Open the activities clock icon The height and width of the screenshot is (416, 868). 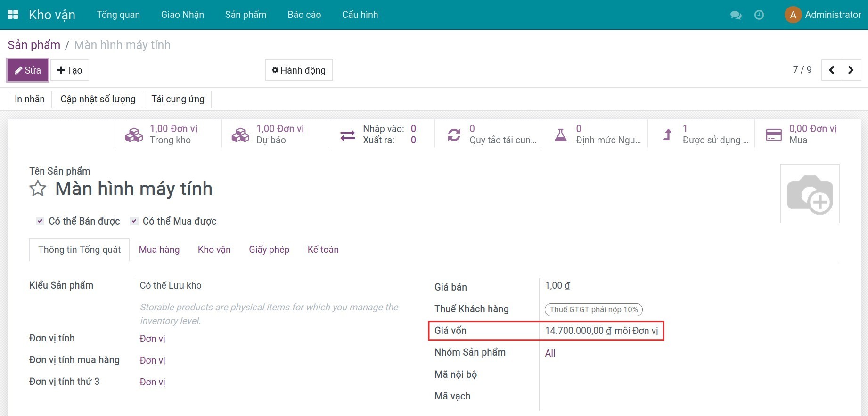pos(759,15)
